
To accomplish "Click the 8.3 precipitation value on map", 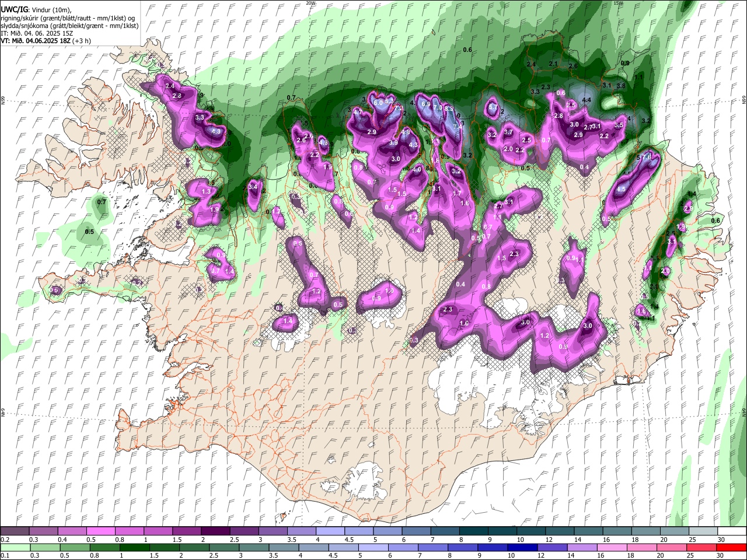I will (x=449, y=108).
